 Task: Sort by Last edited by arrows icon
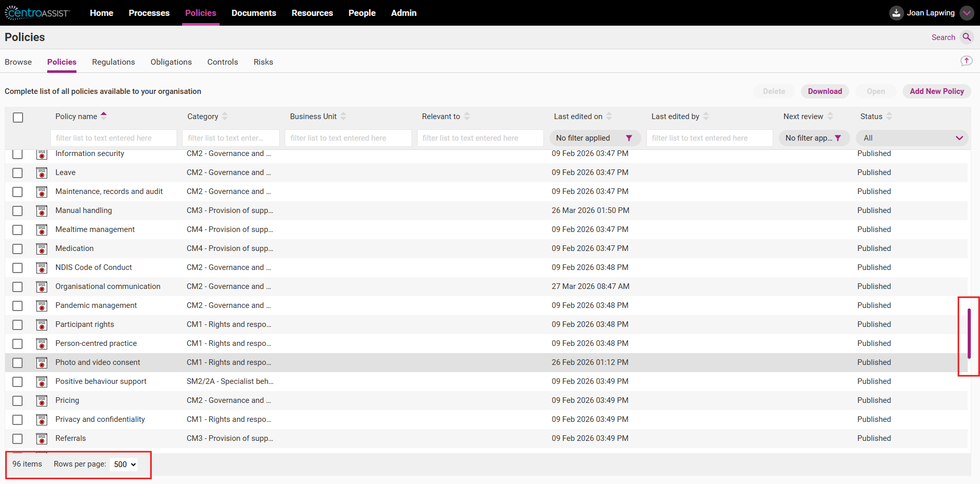(x=706, y=117)
